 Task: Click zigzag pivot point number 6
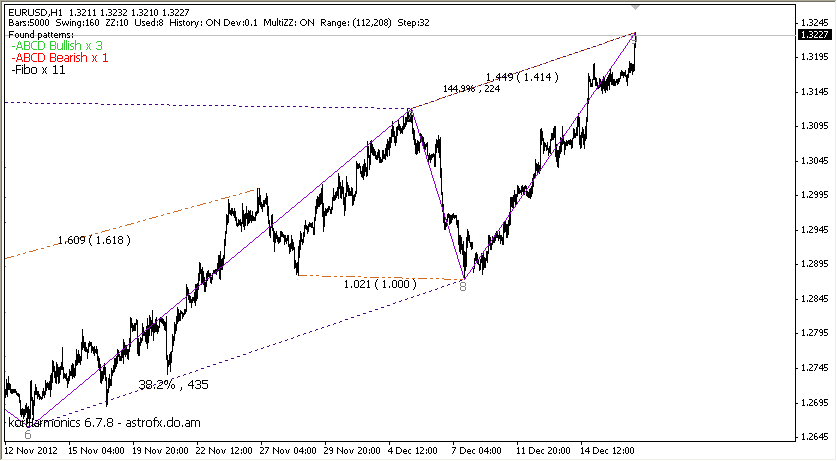(x=27, y=434)
